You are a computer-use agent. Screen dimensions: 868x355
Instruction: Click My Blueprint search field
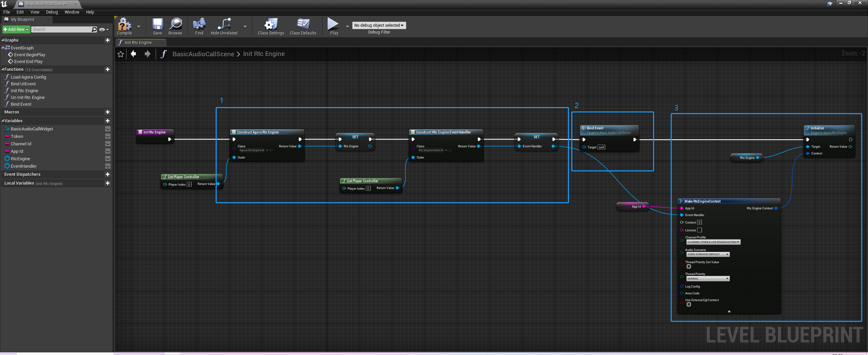(x=61, y=29)
